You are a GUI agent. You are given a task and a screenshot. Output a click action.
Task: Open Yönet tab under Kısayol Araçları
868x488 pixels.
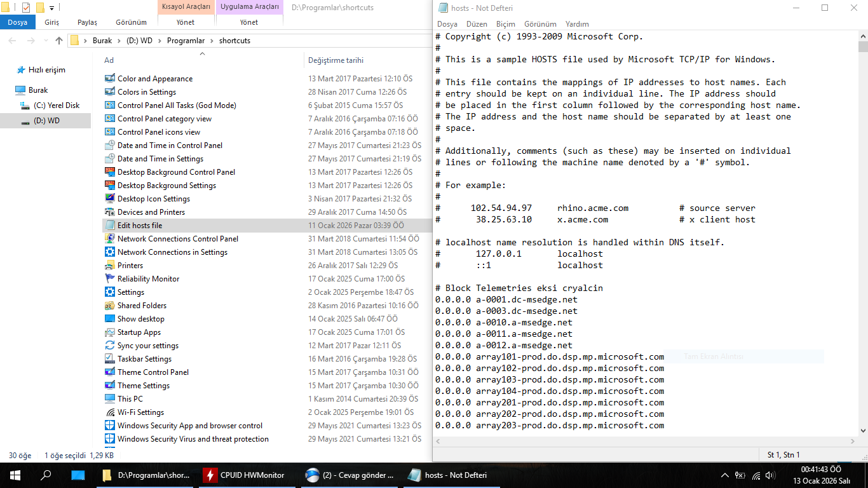(186, 22)
